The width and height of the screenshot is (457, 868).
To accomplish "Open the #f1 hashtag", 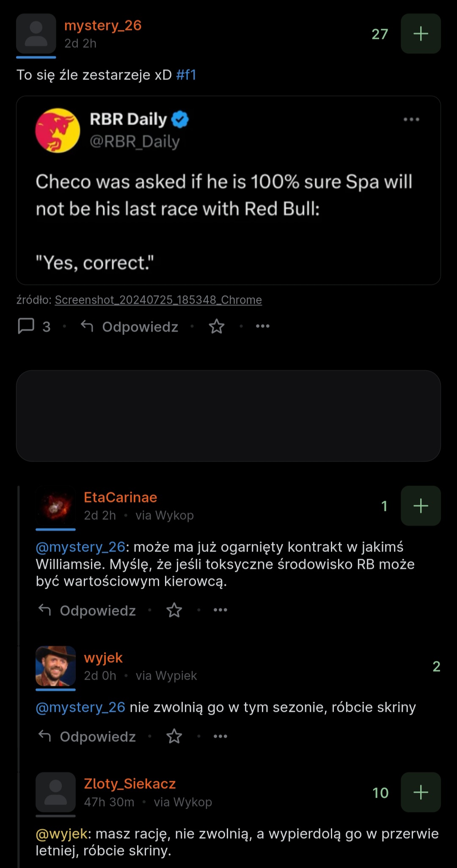I will click(186, 75).
